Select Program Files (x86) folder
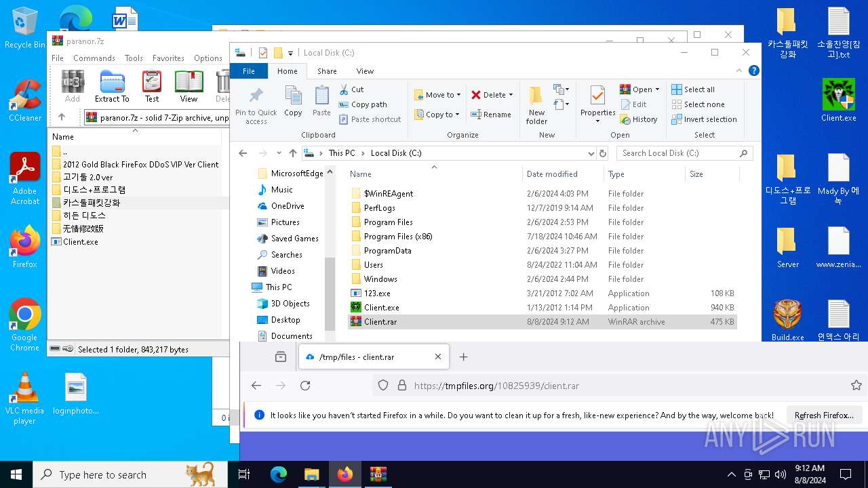The width and height of the screenshot is (868, 488). (542, 237)
